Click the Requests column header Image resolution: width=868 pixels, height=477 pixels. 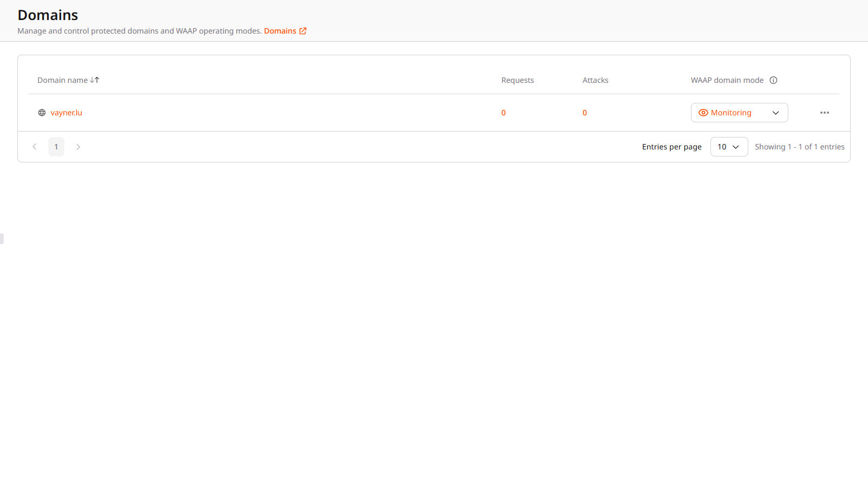[517, 80]
